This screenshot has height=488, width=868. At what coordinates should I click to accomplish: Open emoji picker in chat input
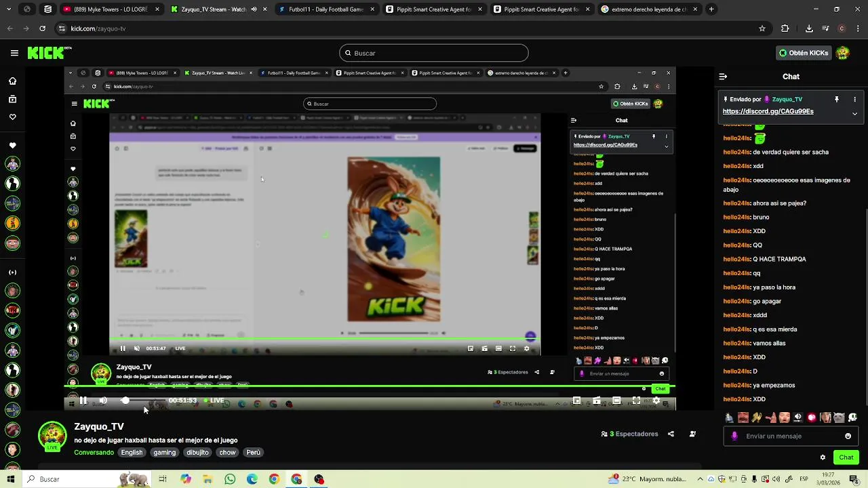point(848,436)
